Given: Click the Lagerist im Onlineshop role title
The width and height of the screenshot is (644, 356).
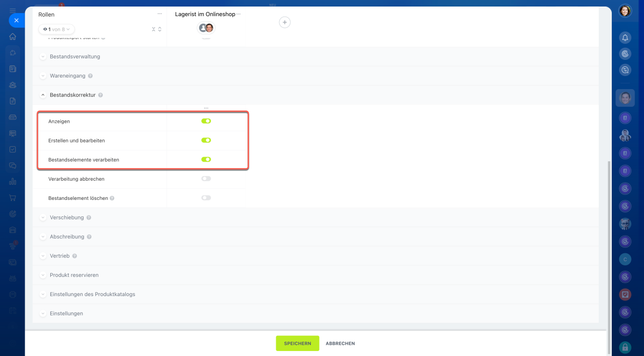Looking at the screenshot, I should [x=205, y=14].
